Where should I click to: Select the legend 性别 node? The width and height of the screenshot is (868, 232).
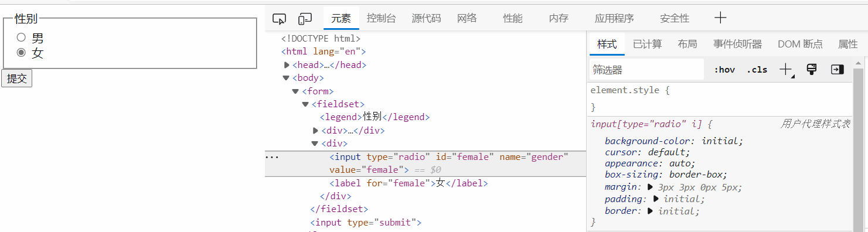click(375, 117)
